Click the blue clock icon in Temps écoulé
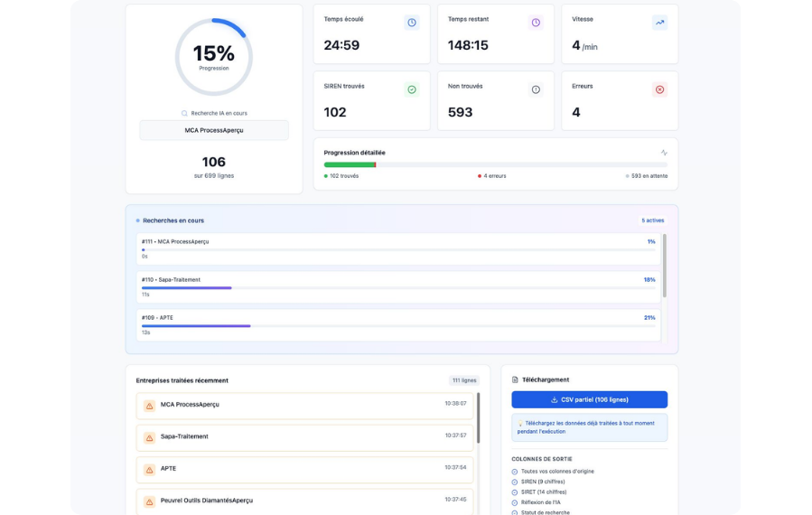 tap(412, 23)
